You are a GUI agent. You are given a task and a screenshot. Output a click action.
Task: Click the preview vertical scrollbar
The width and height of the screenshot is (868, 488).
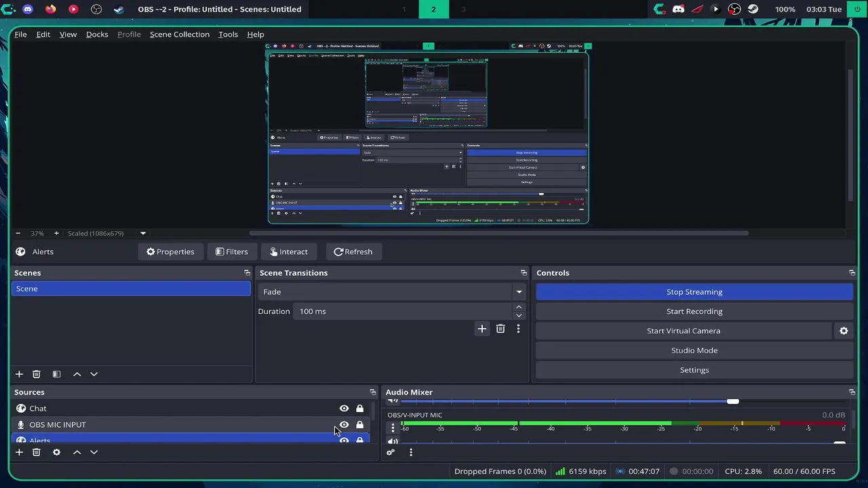pyautogui.click(x=850, y=134)
